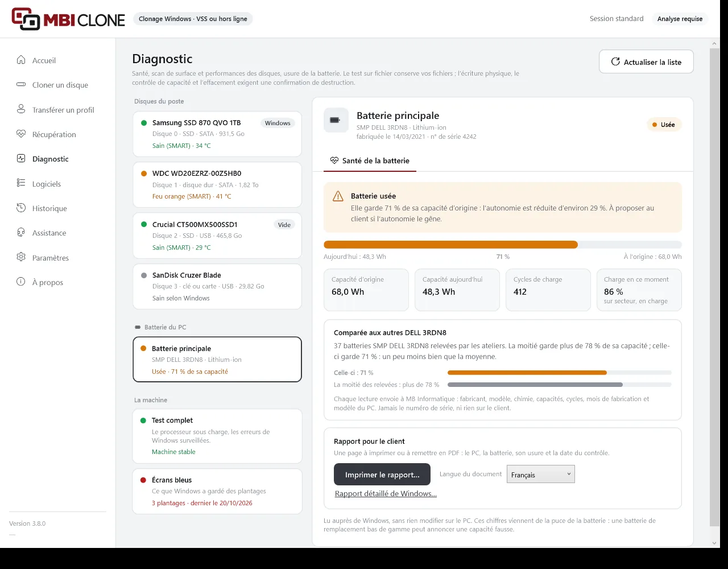Viewport: 728px width, 569px height.
Task: Click the Capacité aujourd'hui 48,3 Wh tile
Action: pyautogui.click(x=457, y=290)
